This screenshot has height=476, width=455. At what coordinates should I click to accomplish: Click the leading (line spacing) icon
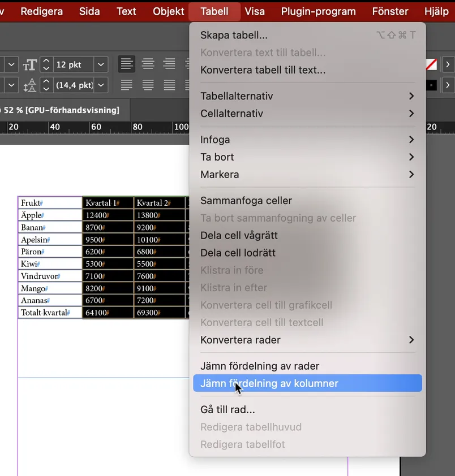pyautogui.click(x=29, y=85)
